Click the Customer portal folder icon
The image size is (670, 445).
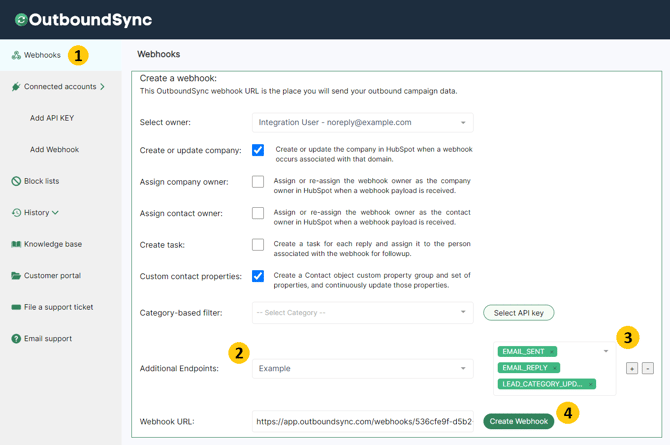[16, 276]
